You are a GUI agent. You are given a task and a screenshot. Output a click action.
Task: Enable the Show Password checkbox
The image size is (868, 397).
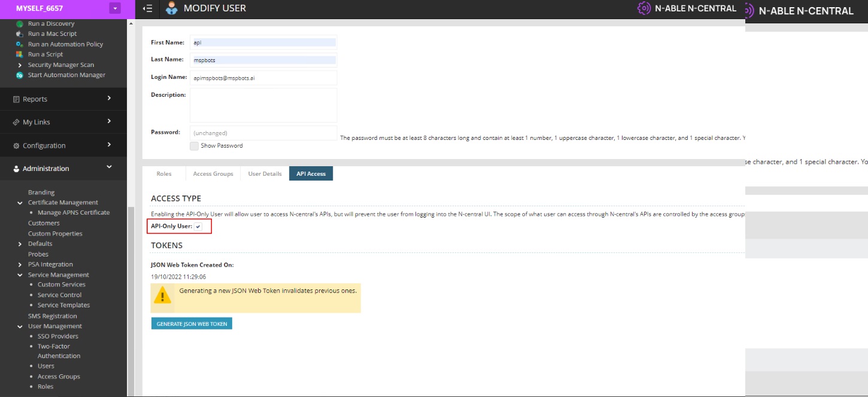(x=194, y=146)
